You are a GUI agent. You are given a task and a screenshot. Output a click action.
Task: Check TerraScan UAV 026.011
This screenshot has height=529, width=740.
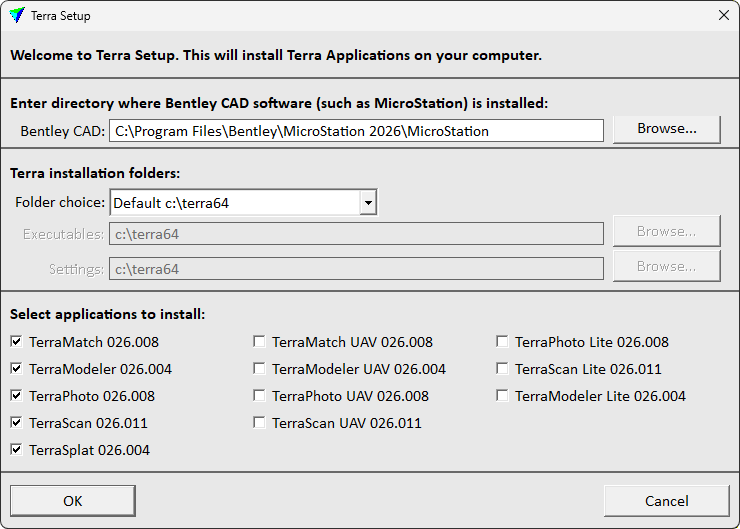(x=259, y=422)
